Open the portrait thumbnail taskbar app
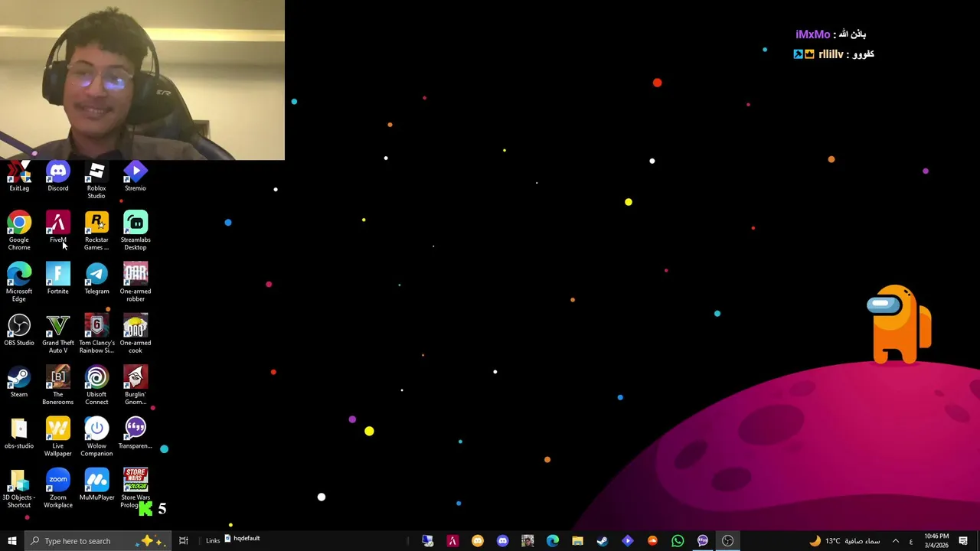980x551 pixels. pyautogui.click(x=528, y=541)
